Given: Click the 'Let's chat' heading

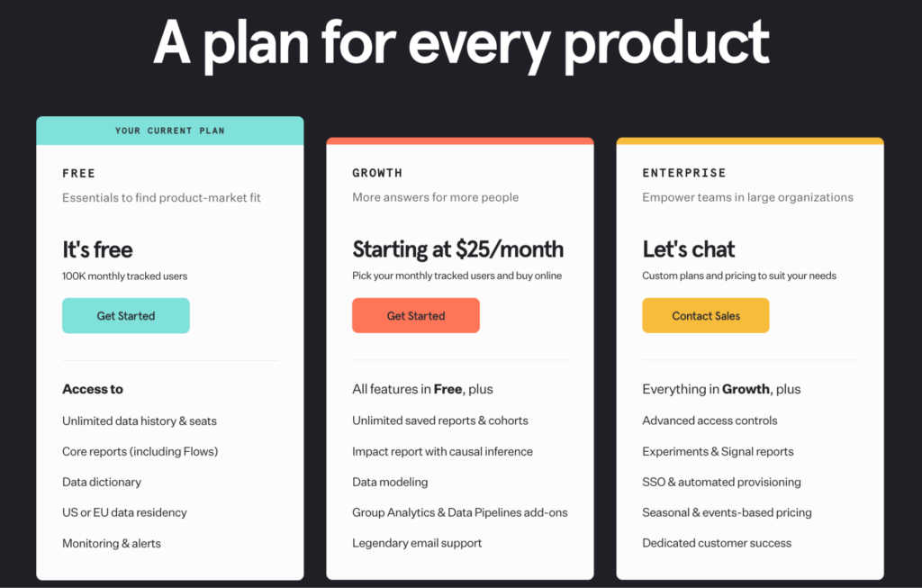Looking at the screenshot, I should coord(689,249).
